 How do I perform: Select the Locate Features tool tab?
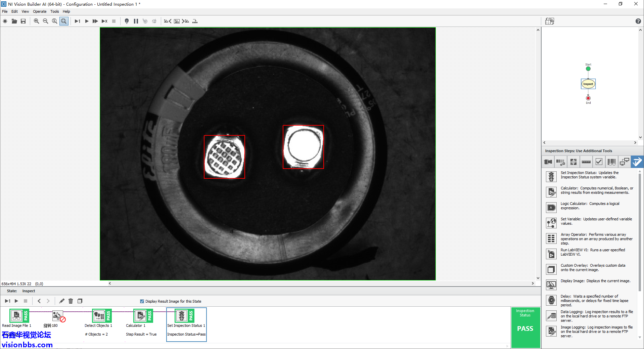[573, 162]
